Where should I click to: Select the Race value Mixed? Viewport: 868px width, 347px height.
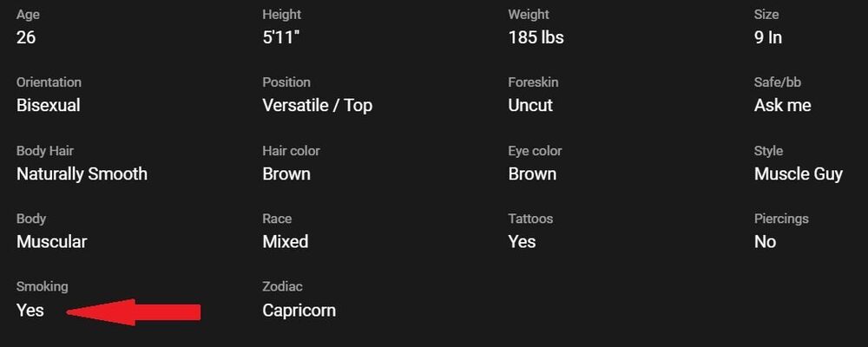click(x=286, y=241)
